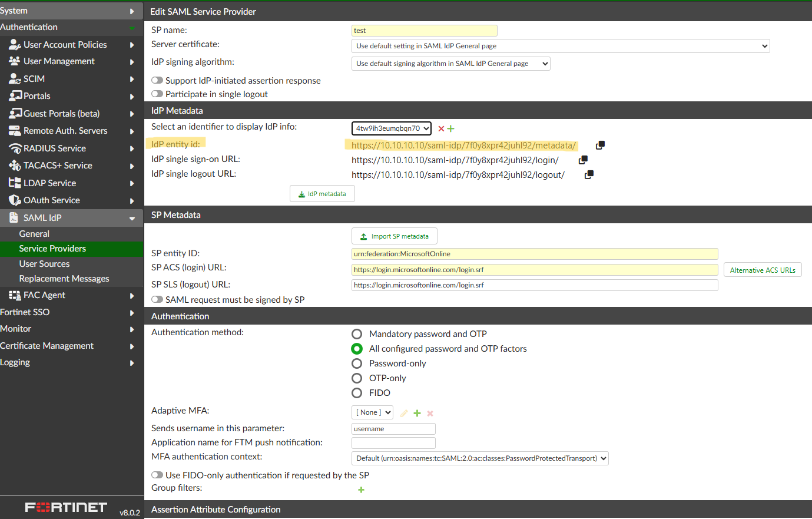812x519 pixels.
Task: Add a new group filter
Action: coord(361,490)
